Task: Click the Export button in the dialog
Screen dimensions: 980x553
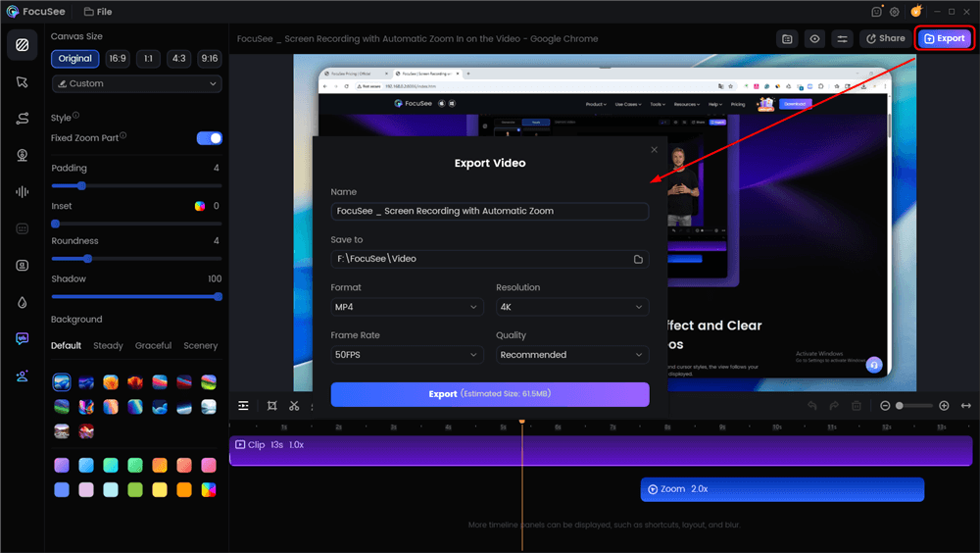Action: [x=489, y=394]
